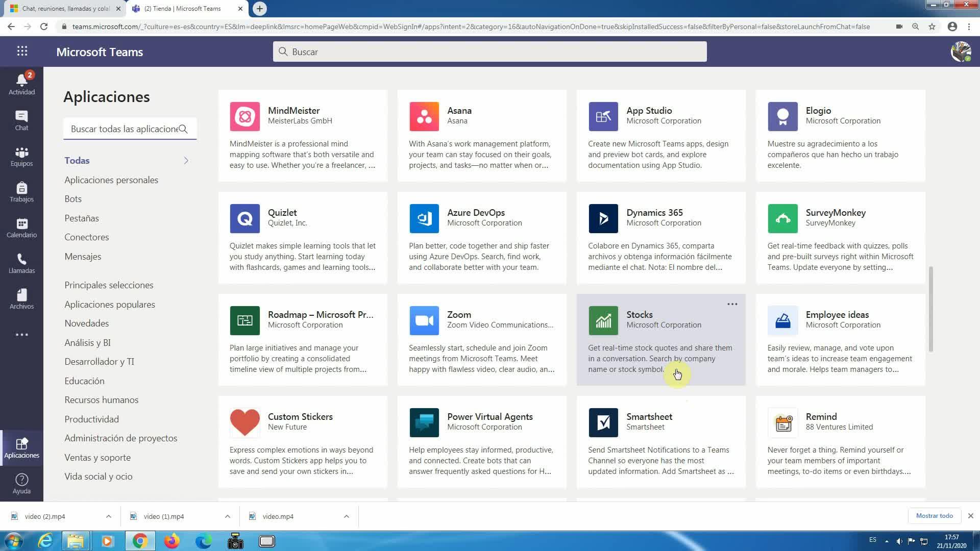Click the App Studio app icon
The height and width of the screenshot is (551, 980).
click(603, 116)
